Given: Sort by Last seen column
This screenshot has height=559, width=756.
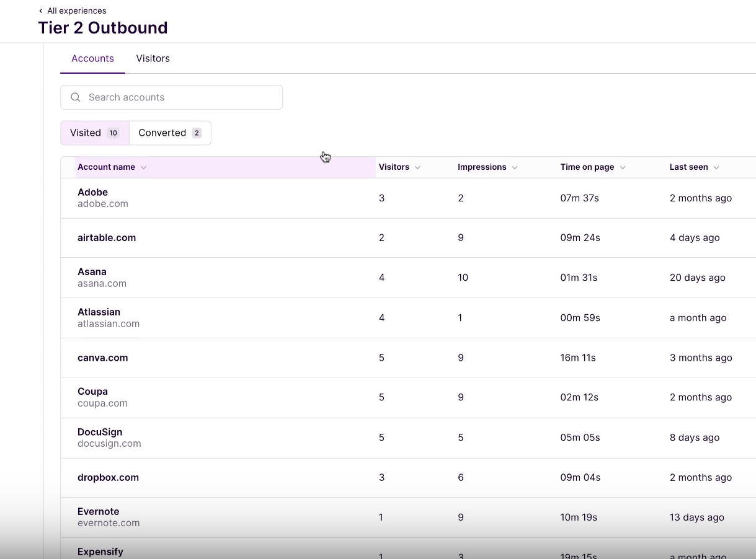Looking at the screenshot, I should click(694, 167).
